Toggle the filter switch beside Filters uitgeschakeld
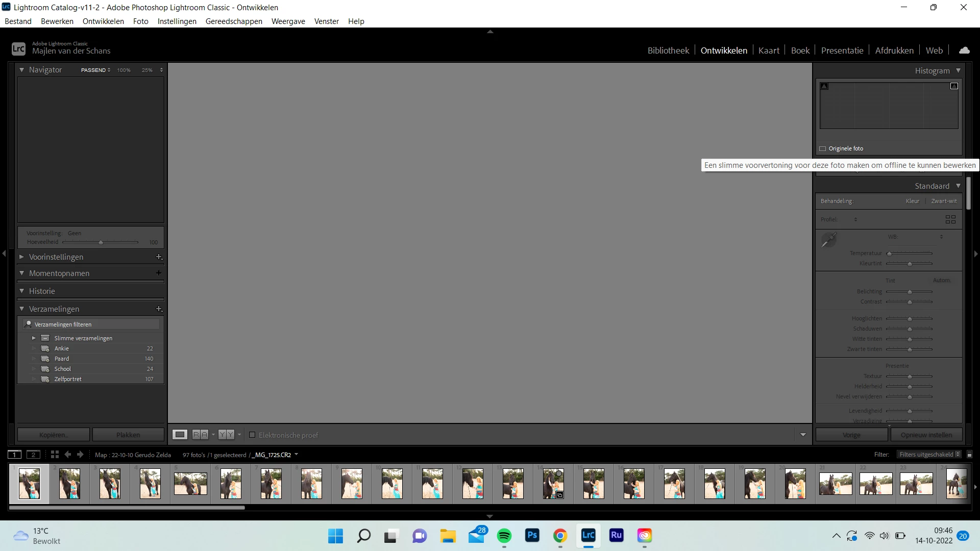This screenshot has width=980, height=551. 969,455
